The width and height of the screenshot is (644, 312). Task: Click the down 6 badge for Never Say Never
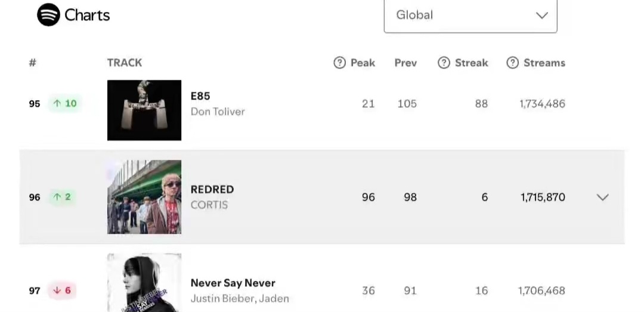[63, 290]
